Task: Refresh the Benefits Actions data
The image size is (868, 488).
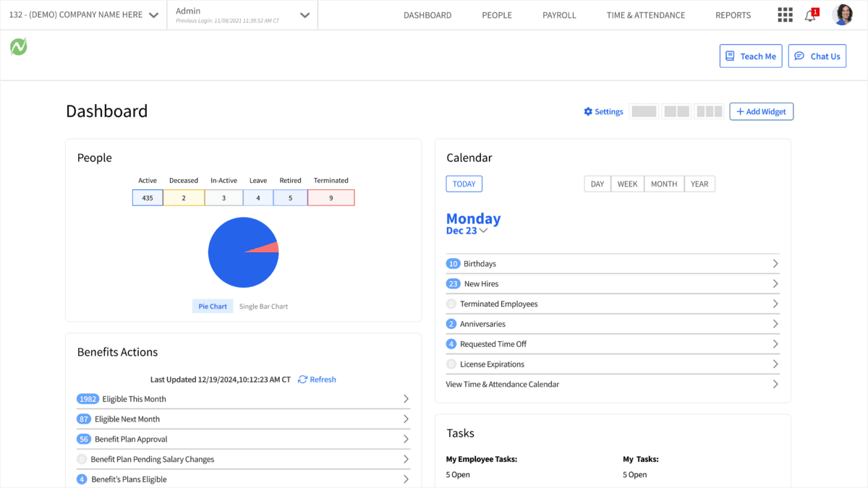Action: [317, 379]
